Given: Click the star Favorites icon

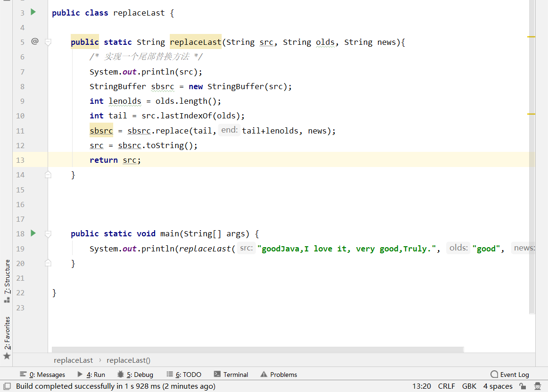Looking at the screenshot, I should 7,356.
